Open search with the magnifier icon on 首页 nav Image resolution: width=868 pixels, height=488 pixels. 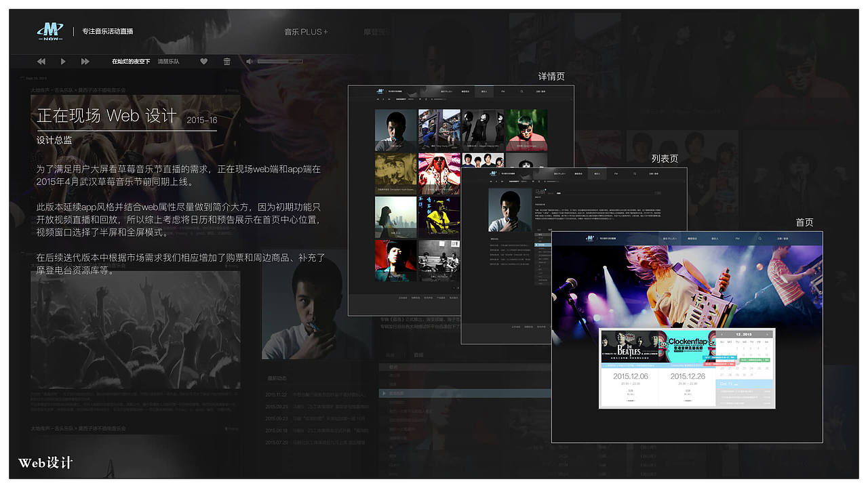[761, 239]
